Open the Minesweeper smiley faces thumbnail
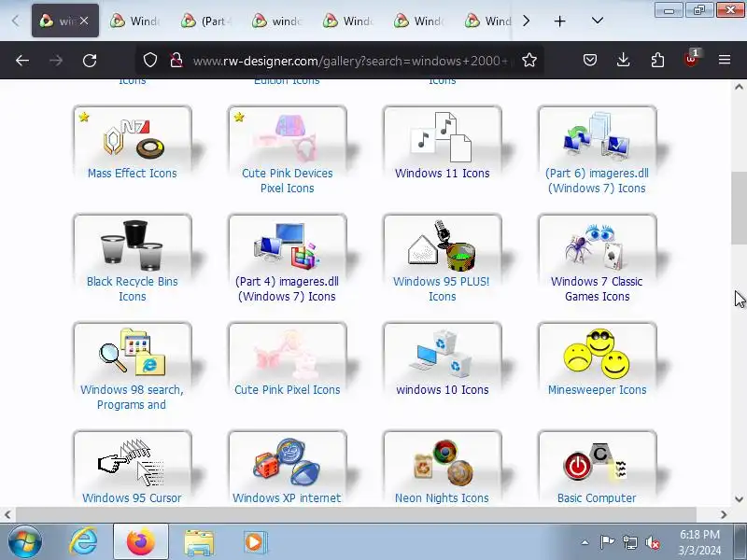This screenshot has height=560, width=747. pos(598,353)
